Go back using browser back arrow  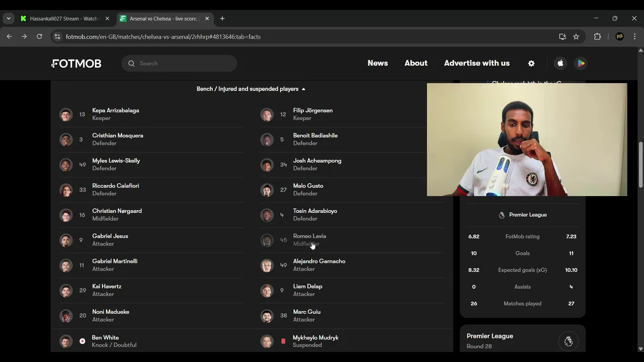(x=9, y=37)
